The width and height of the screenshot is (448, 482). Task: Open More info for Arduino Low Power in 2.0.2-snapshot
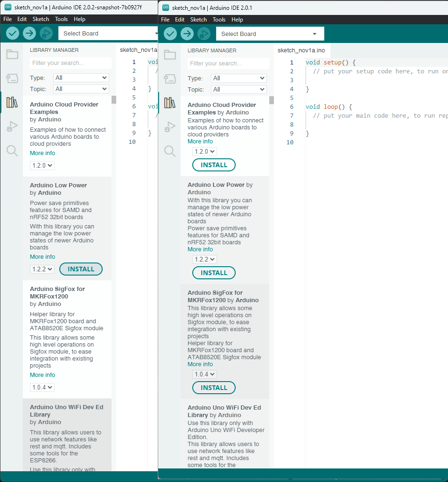pos(42,257)
